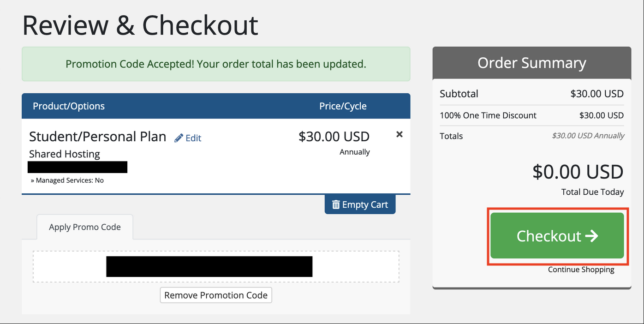Click inside the promo code dashed field

pyautogui.click(x=216, y=267)
